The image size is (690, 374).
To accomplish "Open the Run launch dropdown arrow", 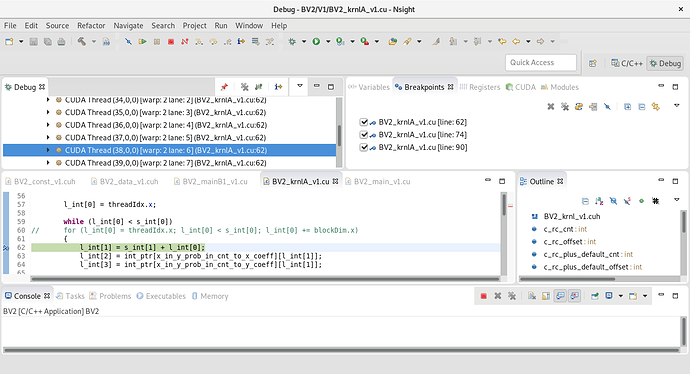I will point(328,41).
